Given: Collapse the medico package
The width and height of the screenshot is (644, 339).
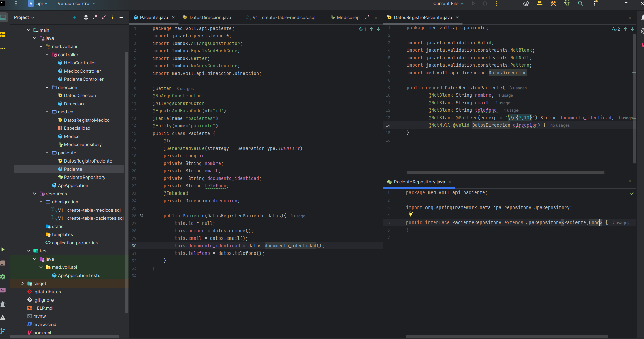Looking at the screenshot, I should (47, 112).
